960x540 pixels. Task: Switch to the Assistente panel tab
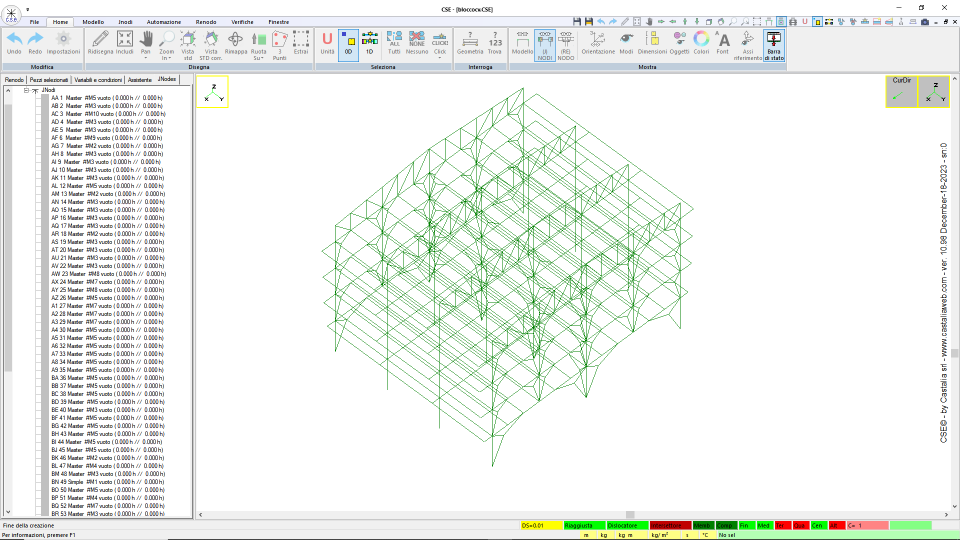140,80
